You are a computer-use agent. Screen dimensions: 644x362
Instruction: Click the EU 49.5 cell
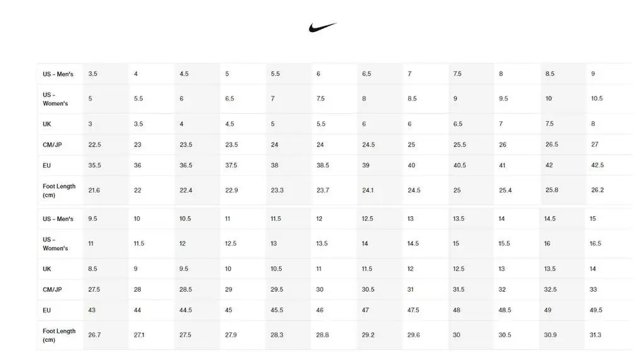click(596, 310)
